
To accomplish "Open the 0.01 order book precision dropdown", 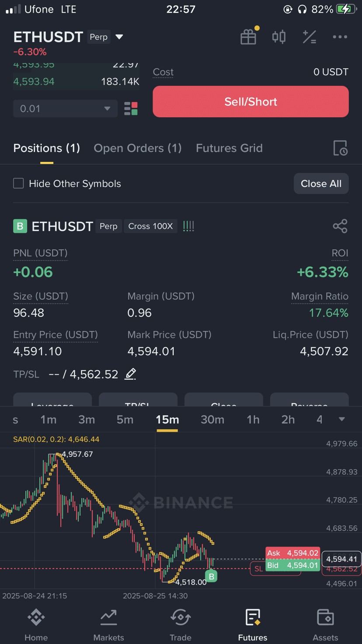I will (x=65, y=108).
